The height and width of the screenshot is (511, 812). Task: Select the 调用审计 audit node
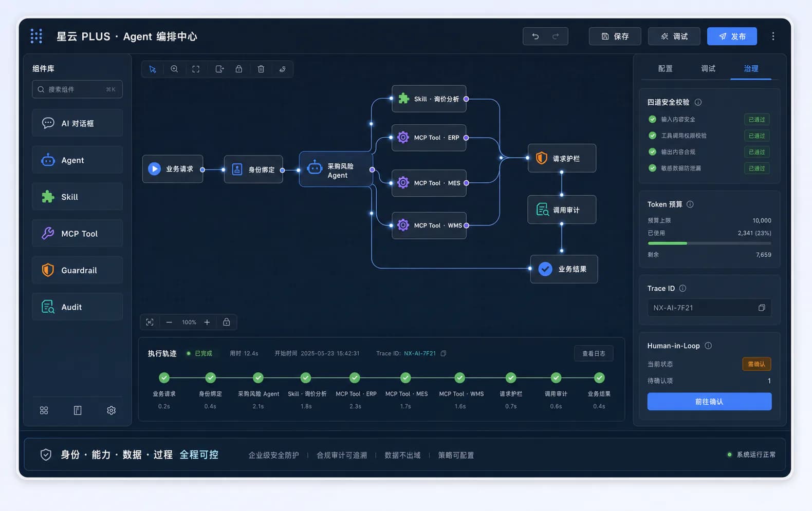[x=562, y=210]
